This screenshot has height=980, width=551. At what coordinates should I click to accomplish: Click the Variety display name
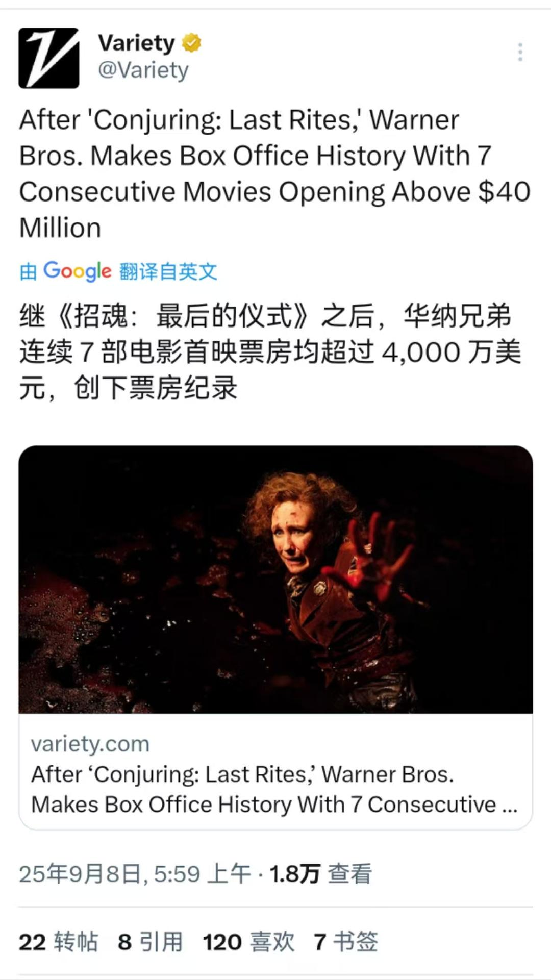point(136,43)
